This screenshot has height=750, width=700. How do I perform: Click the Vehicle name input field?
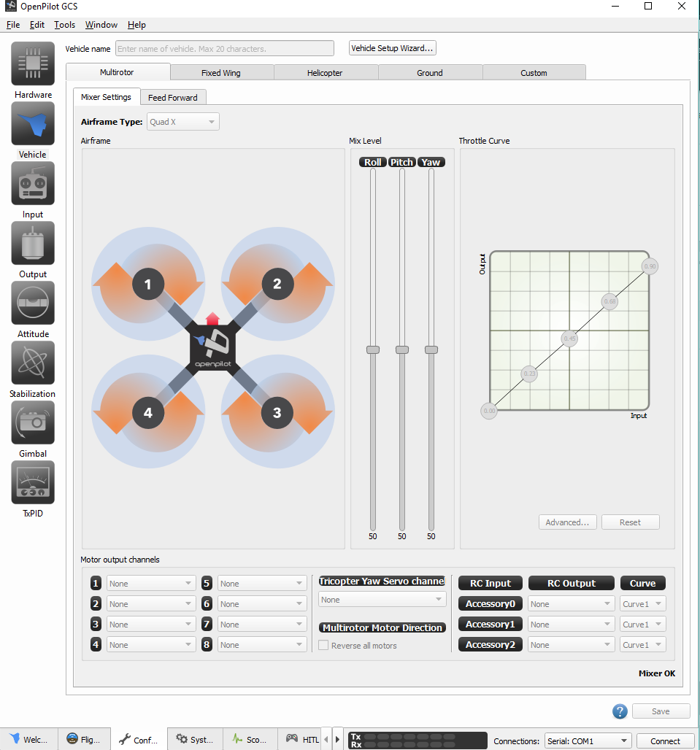tap(224, 48)
